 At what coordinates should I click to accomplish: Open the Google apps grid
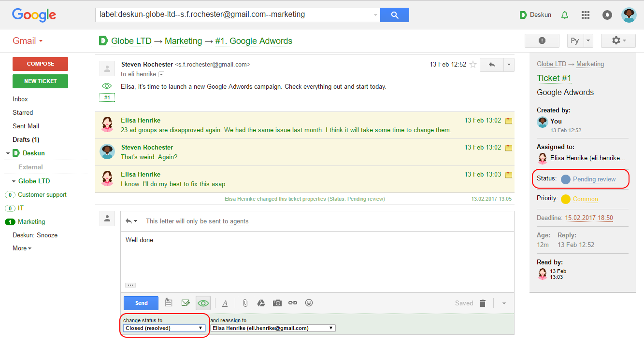point(586,15)
